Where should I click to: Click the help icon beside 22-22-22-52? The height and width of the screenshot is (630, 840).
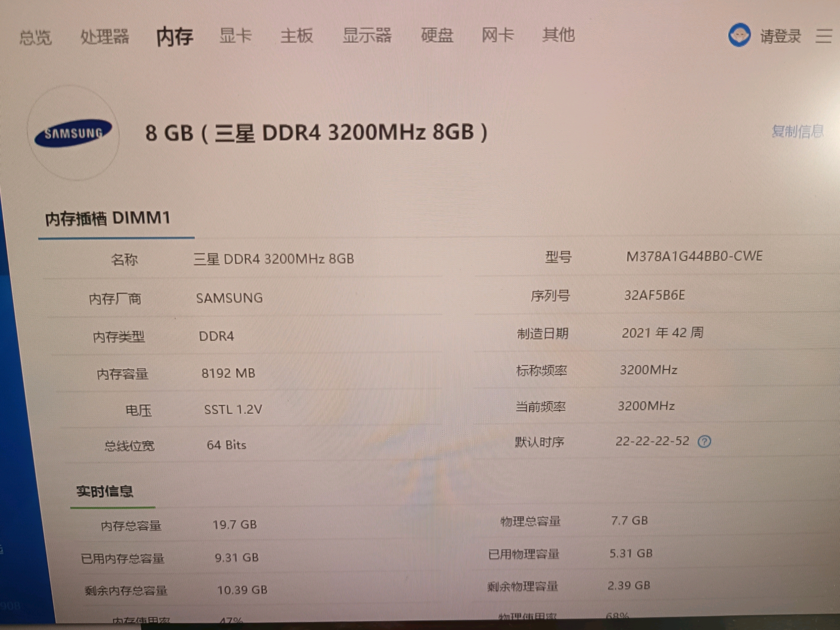pyautogui.click(x=704, y=441)
